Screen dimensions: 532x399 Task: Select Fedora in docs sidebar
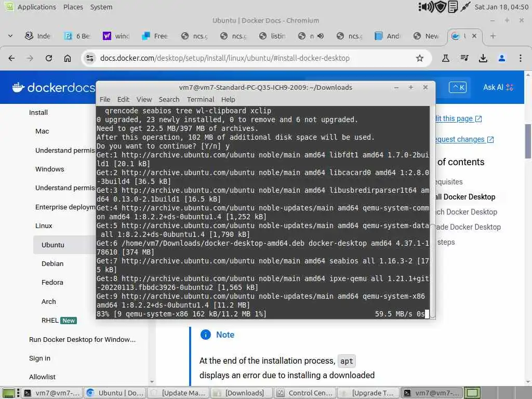pos(52,282)
